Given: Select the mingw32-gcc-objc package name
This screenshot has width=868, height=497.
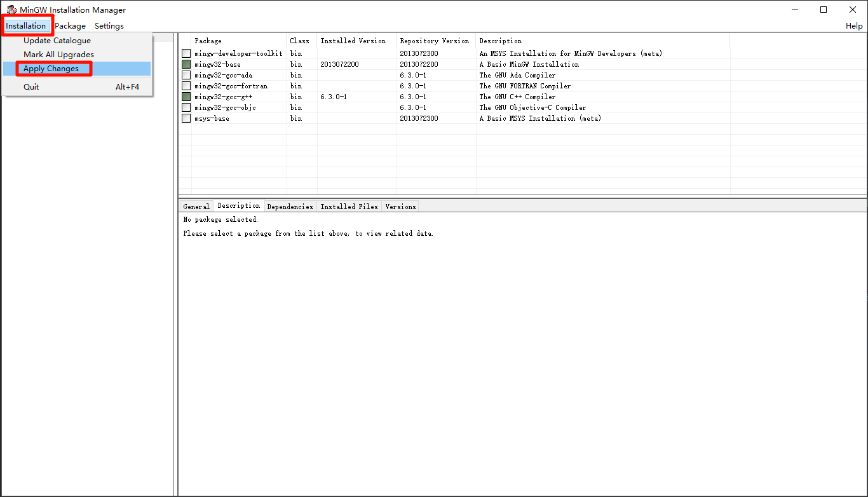Looking at the screenshot, I should click(225, 107).
